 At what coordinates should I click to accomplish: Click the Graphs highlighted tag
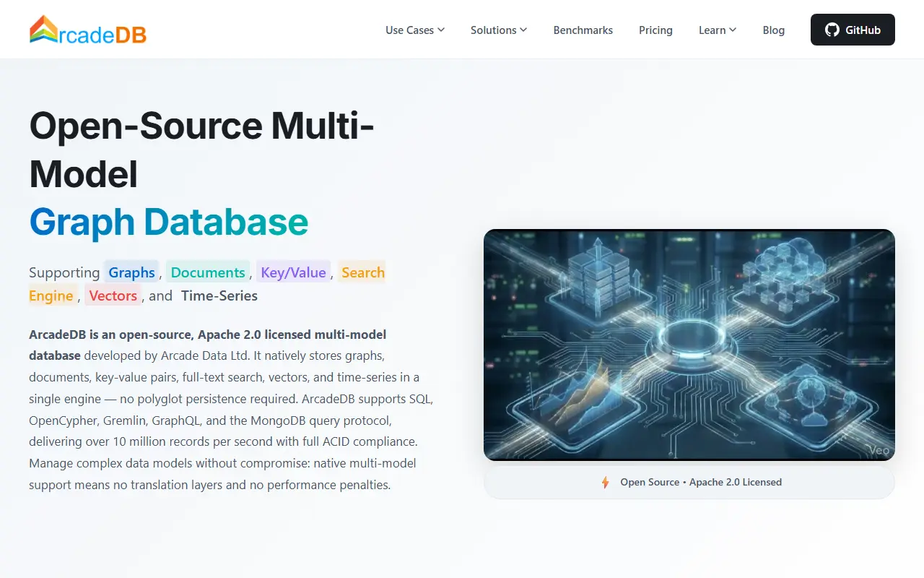tap(131, 272)
